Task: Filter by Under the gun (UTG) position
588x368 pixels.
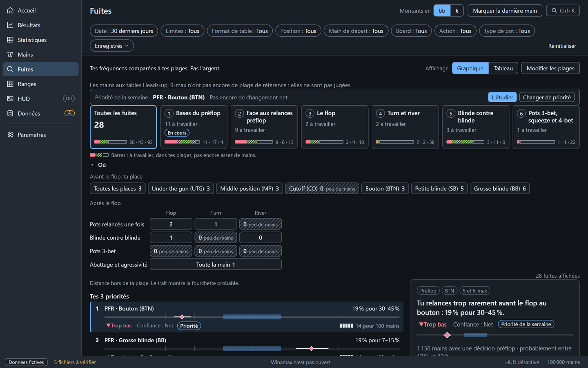Action: tap(181, 188)
